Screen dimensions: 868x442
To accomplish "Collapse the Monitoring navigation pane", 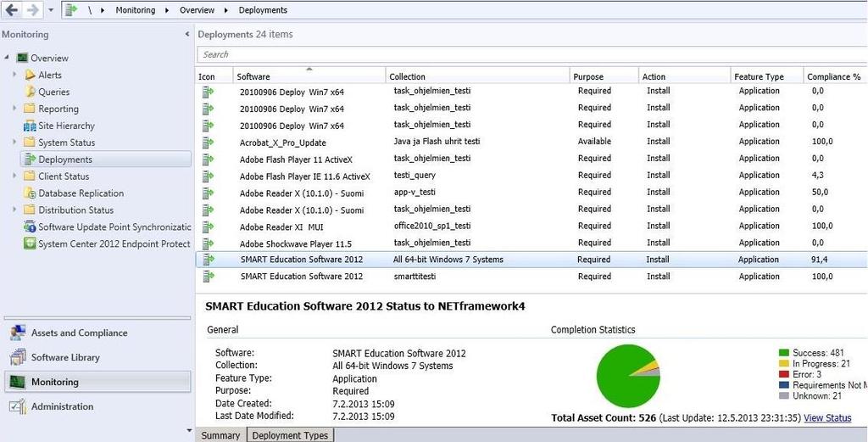I will coord(186,34).
